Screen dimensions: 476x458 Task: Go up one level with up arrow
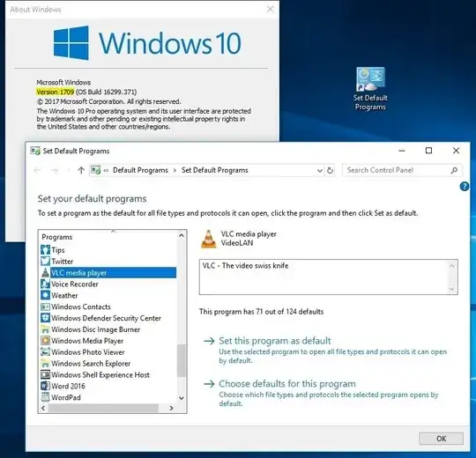(81, 170)
